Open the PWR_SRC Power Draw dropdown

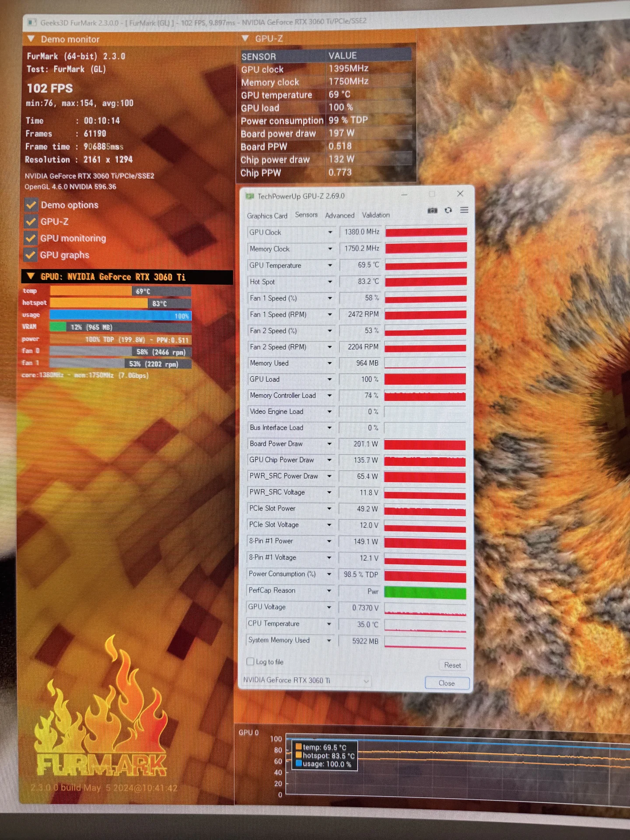coord(329,476)
